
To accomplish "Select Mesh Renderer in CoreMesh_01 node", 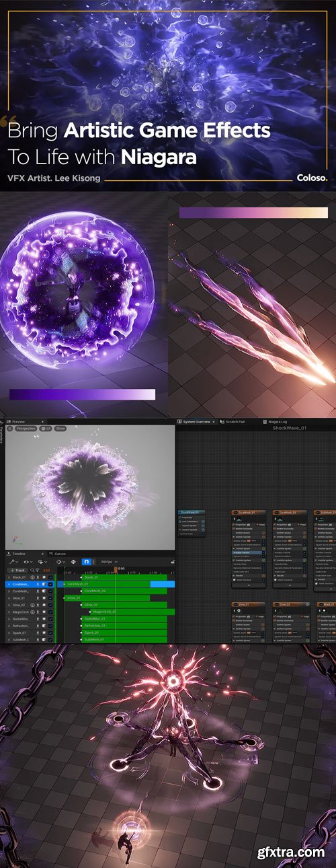I will point(249,579).
